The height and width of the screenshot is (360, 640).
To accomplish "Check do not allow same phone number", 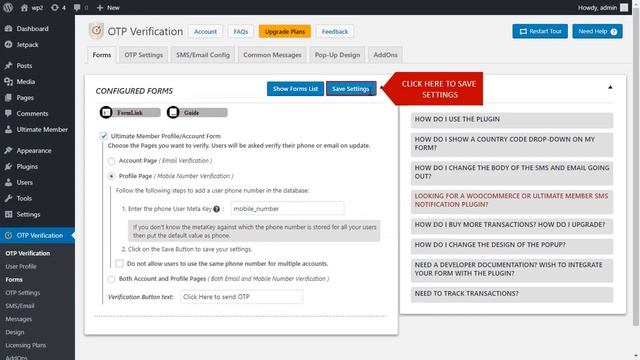I will [119, 264].
